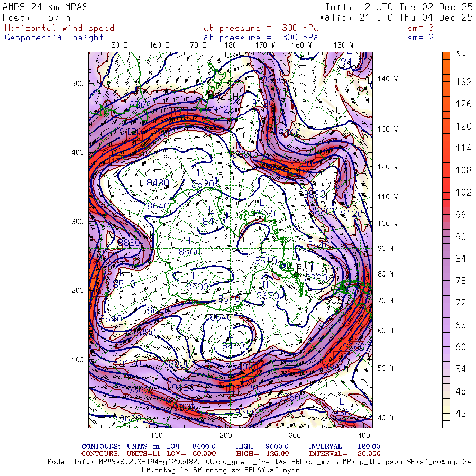
Task: Click the 500 tick label on the vertical axis
Action: [77, 84]
